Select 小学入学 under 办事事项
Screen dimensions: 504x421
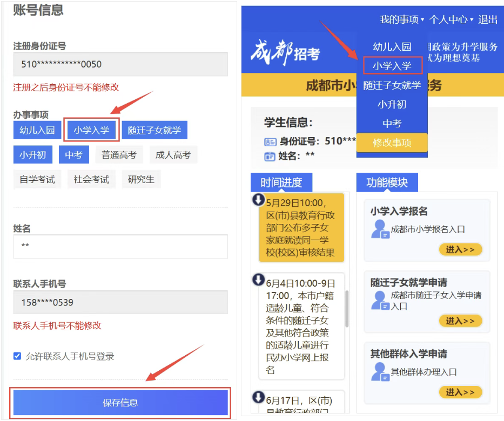click(92, 130)
